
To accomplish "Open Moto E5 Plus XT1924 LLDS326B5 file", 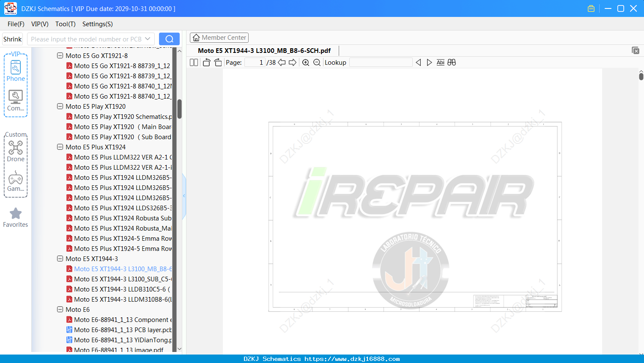I will pyautogui.click(x=123, y=208).
